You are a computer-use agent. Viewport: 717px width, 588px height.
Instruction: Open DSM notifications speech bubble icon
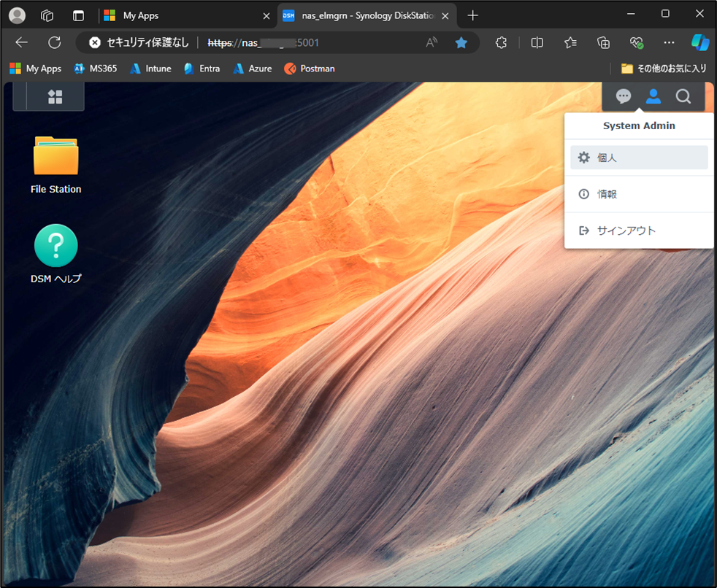pyautogui.click(x=624, y=96)
